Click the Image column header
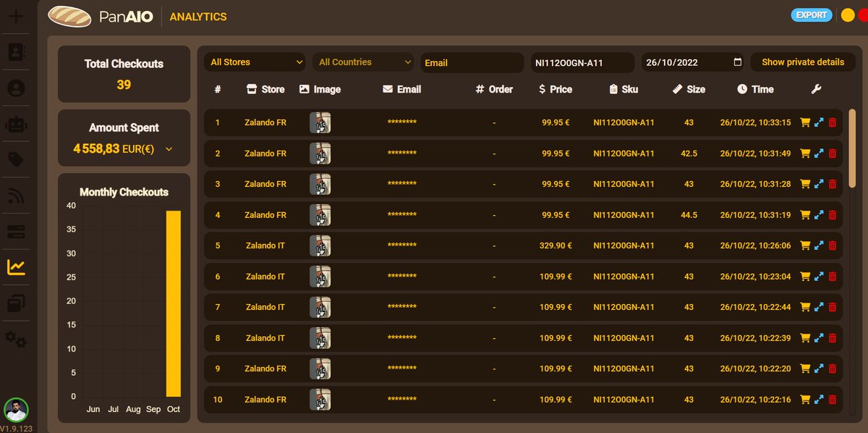868x433 pixels. point(320,89)
